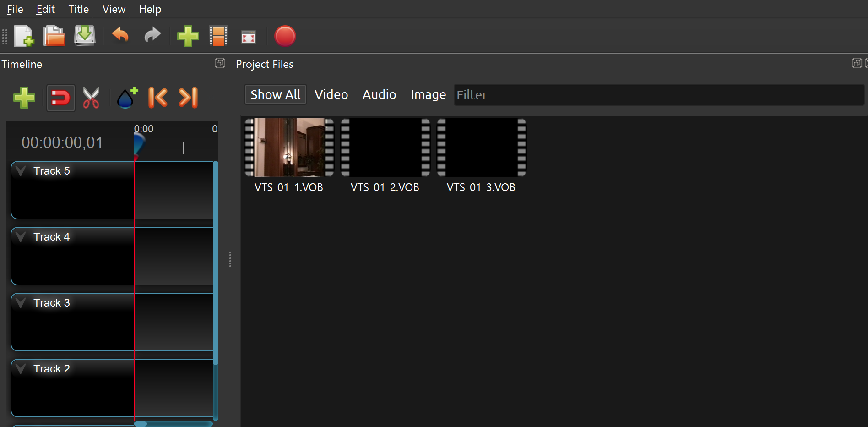Undo the last action
Viewport: 868px width, 427px height.
tap(119, 36)
